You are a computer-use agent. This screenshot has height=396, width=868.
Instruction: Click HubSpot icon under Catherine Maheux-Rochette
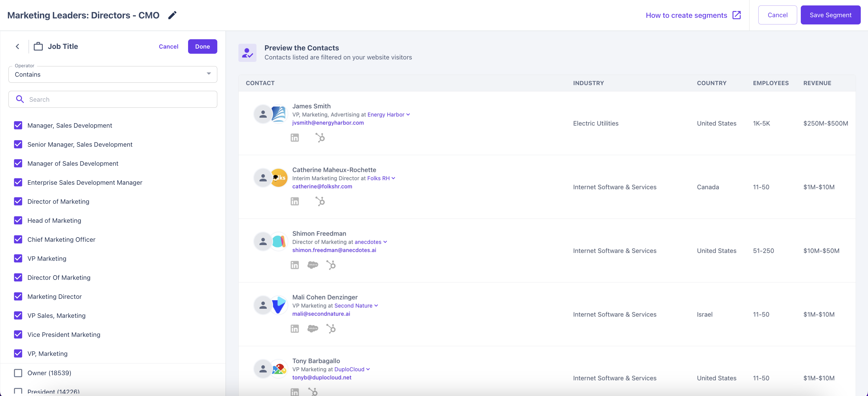coord(320,201)
